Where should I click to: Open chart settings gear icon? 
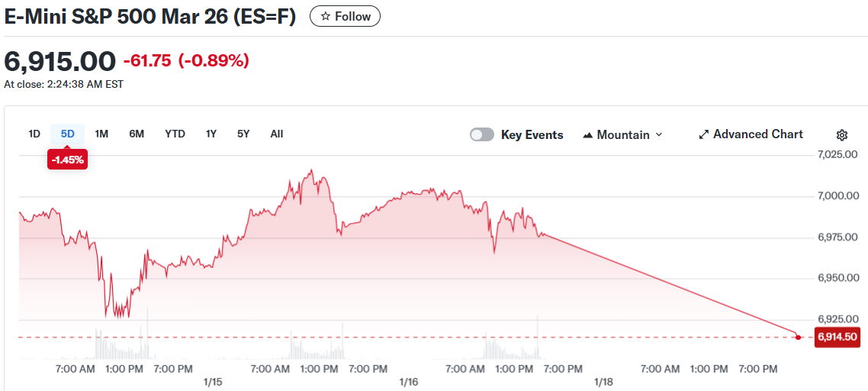[x=842, y=134]
